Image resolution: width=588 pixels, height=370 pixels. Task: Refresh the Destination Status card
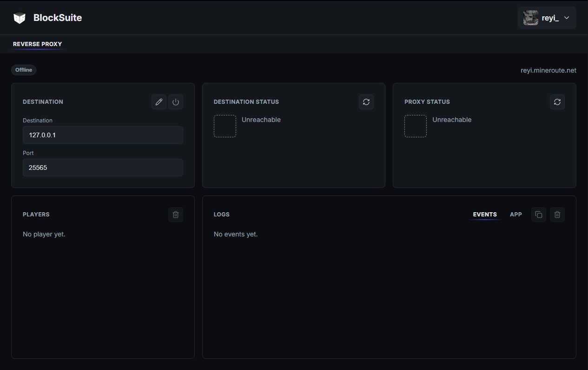point(366,102)
